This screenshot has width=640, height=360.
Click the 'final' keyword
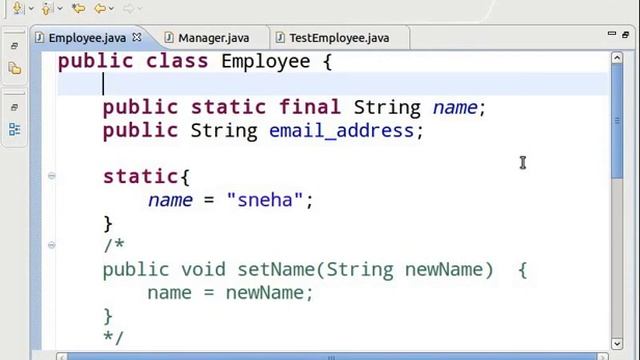pos(310,107)
